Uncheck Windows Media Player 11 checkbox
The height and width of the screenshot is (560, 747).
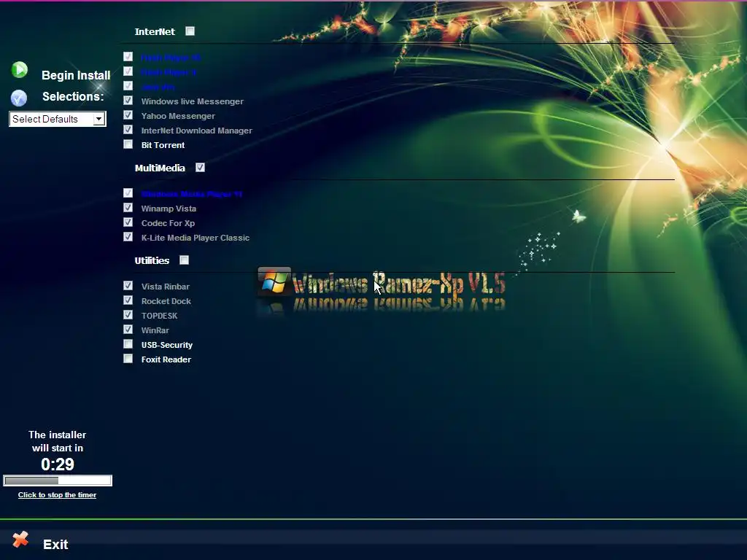128,192
